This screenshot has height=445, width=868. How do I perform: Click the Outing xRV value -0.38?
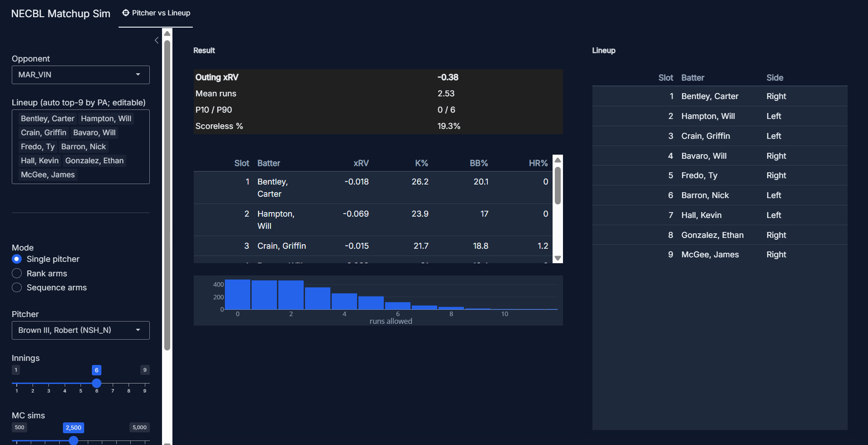(x=448, y=77)
